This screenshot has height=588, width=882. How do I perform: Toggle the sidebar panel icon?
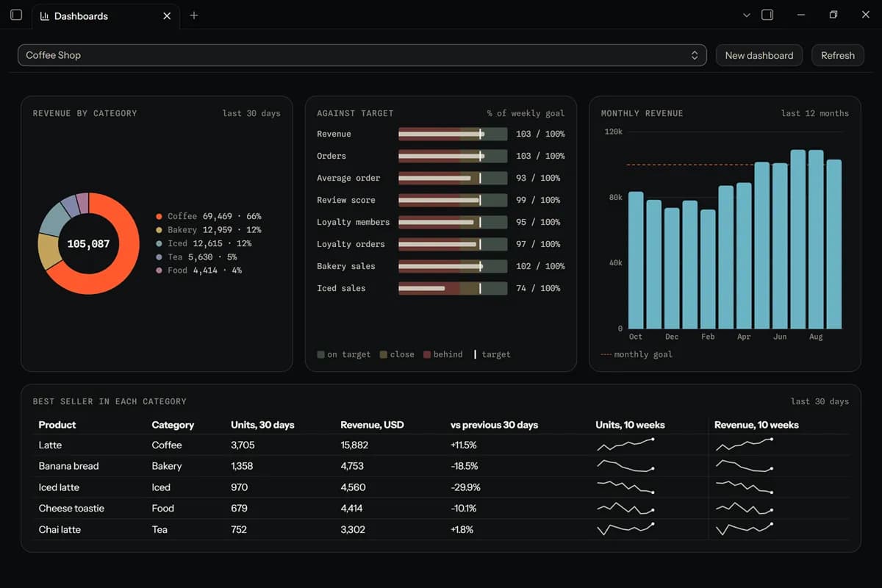click(x=16, y=15)
